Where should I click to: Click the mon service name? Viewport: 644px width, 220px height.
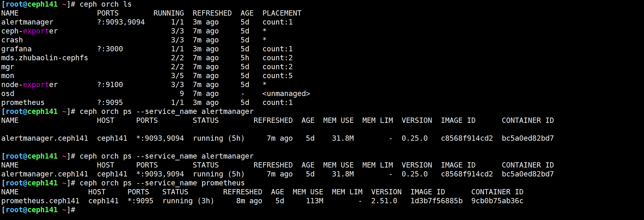point(8,76)
